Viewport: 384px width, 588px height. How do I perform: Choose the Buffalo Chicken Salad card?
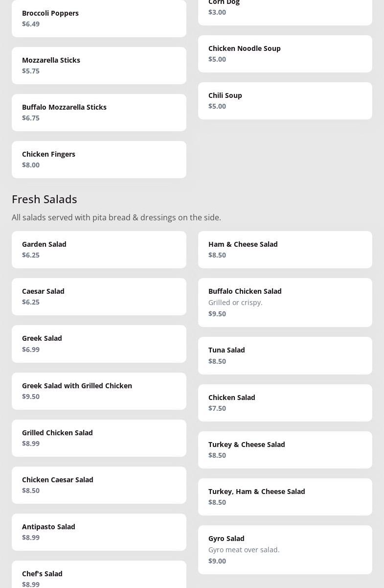coord(285,302)
